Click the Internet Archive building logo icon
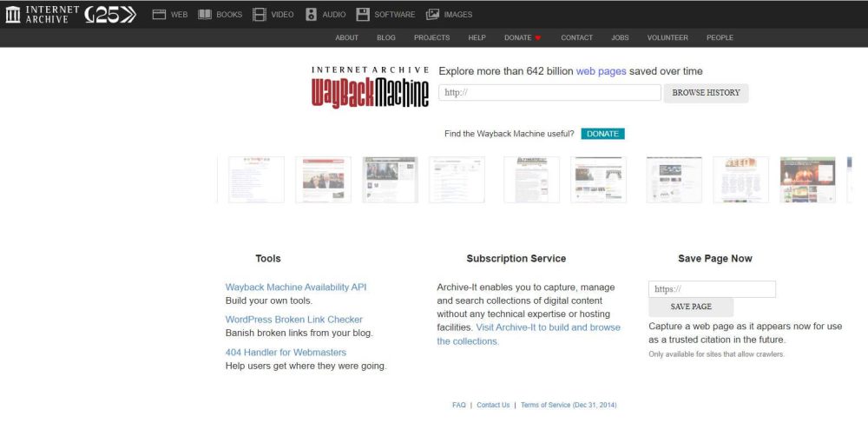Viewport: 868px width, 423px height. pos(13,15)
